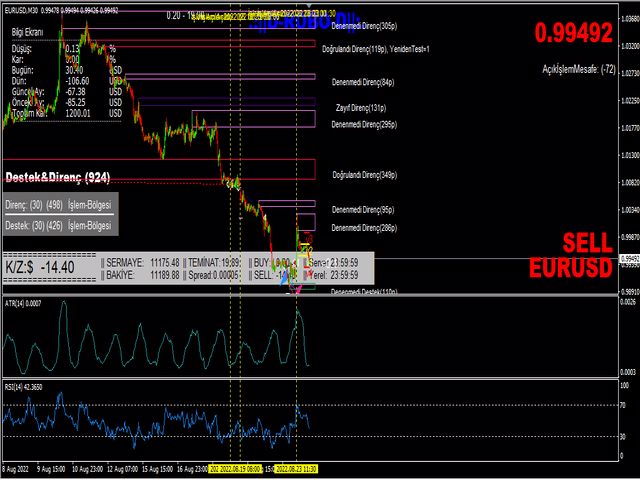Click the Spread 0.00005 readout
Screen dimensions: 640x480
(x=211, y=275)
